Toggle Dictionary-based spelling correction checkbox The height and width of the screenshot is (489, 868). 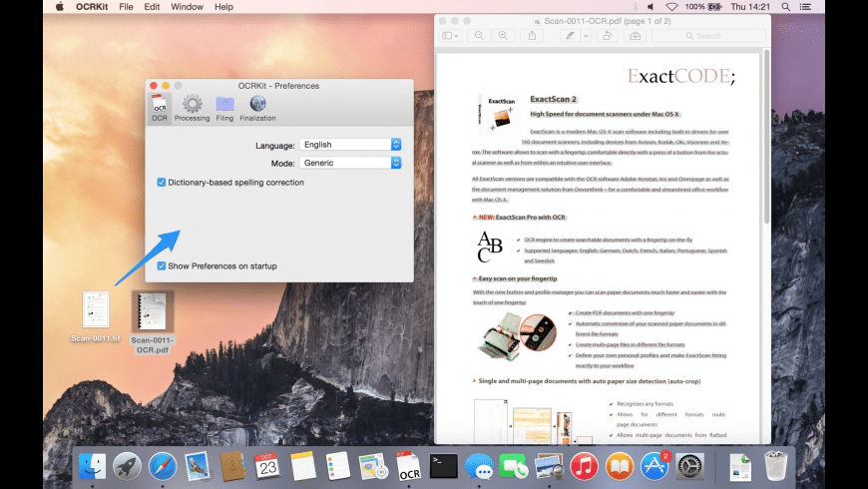161,183
